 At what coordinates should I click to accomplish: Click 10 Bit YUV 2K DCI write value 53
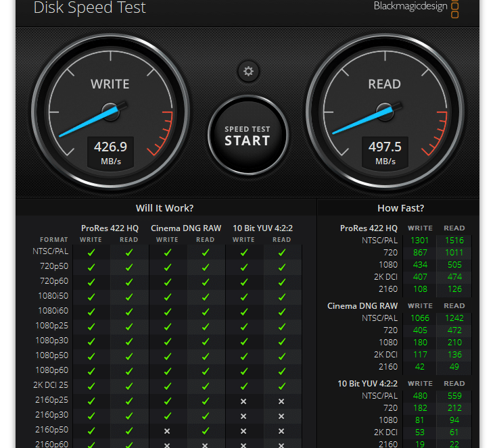420,432
